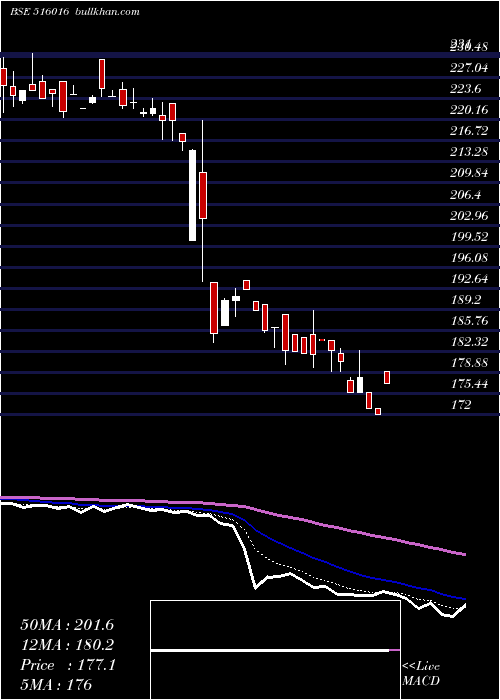This screenshot has height=700, width=500.
Task: Click the 227.04 price axis label
Action: 469,68
